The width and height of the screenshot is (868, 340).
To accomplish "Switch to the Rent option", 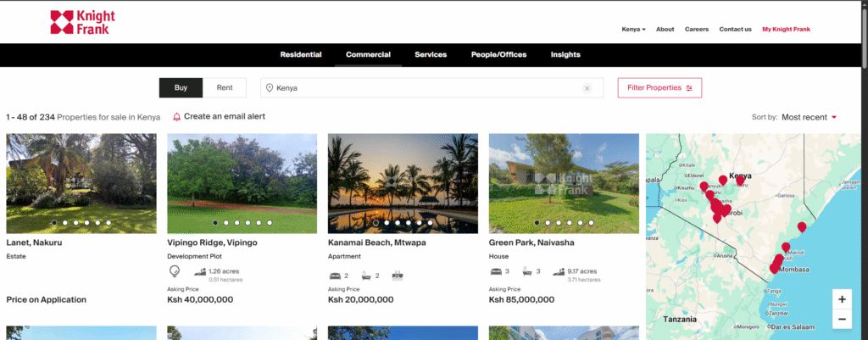I will point(225,87).
